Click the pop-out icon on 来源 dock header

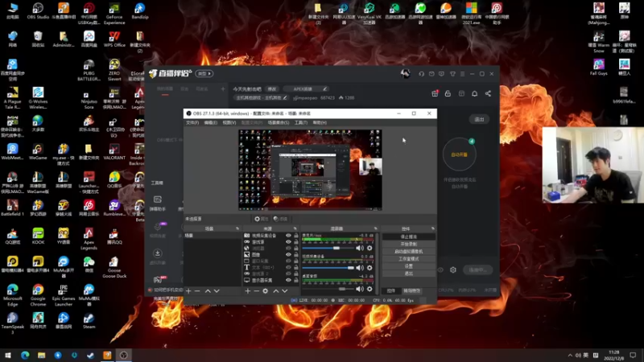pyautogui.click(x=295, y=228)
